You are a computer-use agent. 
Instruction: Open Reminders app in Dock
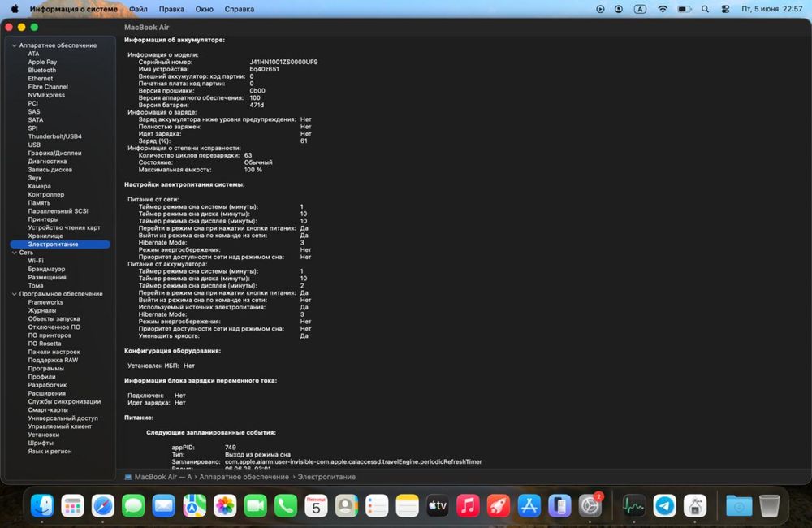[x=377, y=506]
